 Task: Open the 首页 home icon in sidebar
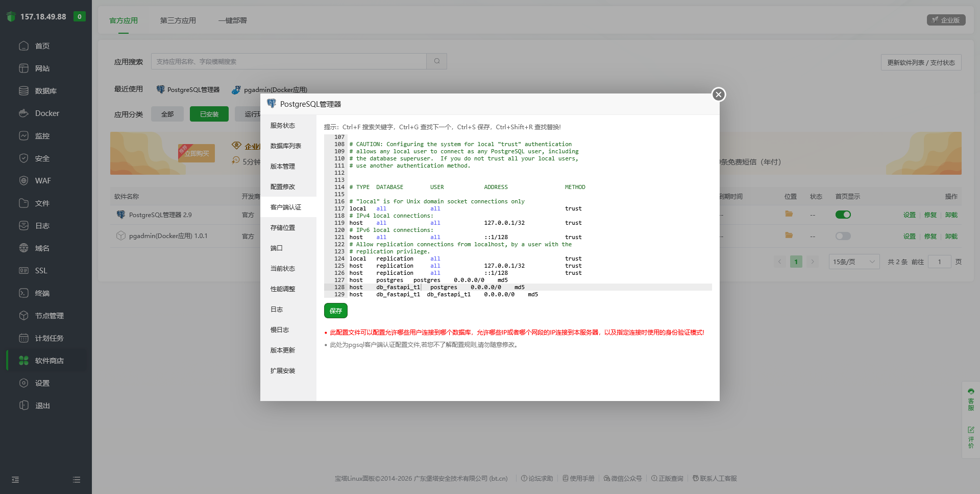[x=23, y=46]
